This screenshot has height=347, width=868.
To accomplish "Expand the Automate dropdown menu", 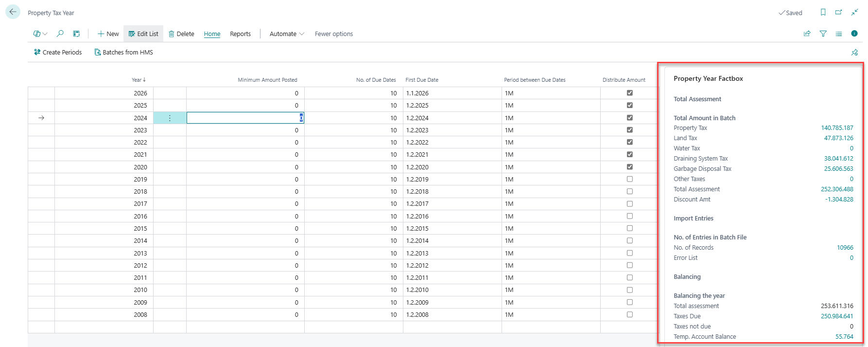I will (x=287, y=34).
